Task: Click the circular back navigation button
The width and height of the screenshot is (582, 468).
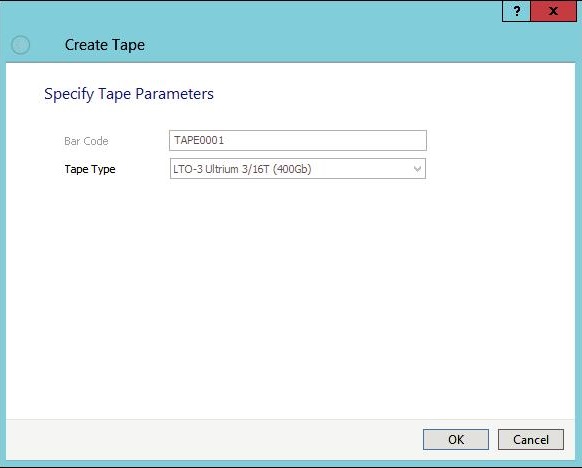Action: (20, 45)
